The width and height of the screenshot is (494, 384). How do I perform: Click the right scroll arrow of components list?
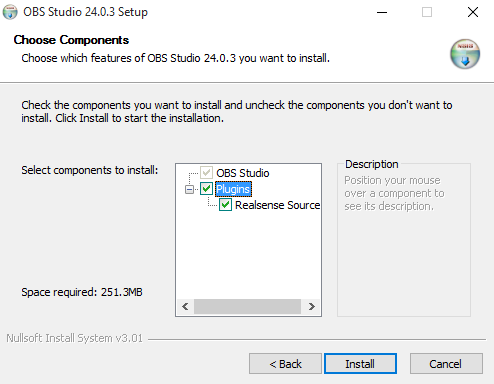tap(312, 306)
